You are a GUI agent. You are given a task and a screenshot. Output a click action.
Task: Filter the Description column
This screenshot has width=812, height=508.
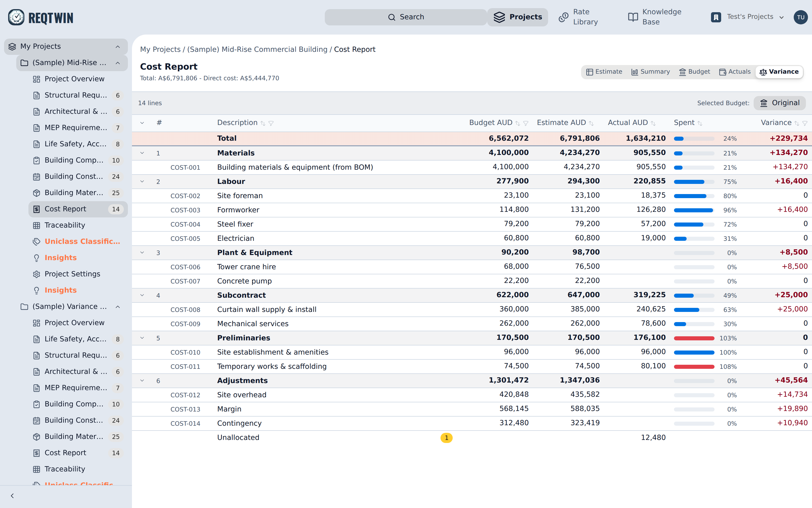tap(271, 123)
